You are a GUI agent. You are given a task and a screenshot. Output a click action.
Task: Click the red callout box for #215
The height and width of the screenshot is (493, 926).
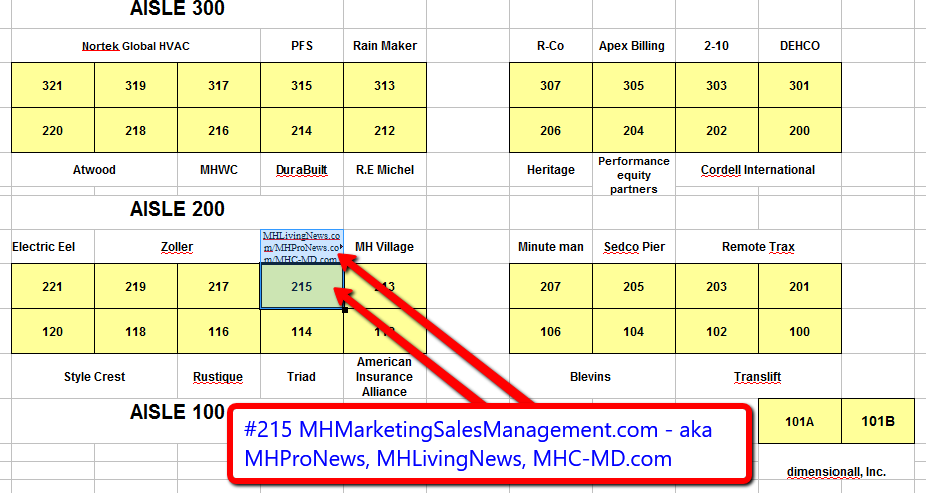(490, 444)
